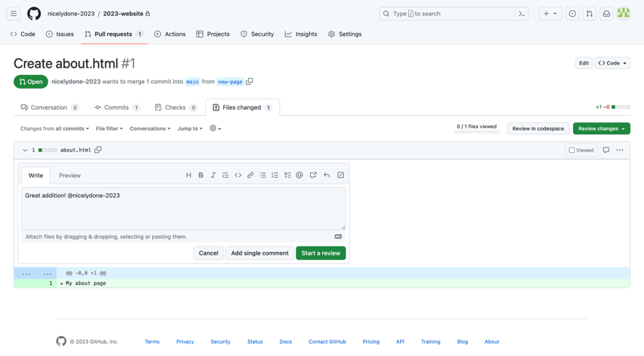This screenshot has height=356, width=644.
Task: Open the Pricing footer link
Action: [371, 342]
